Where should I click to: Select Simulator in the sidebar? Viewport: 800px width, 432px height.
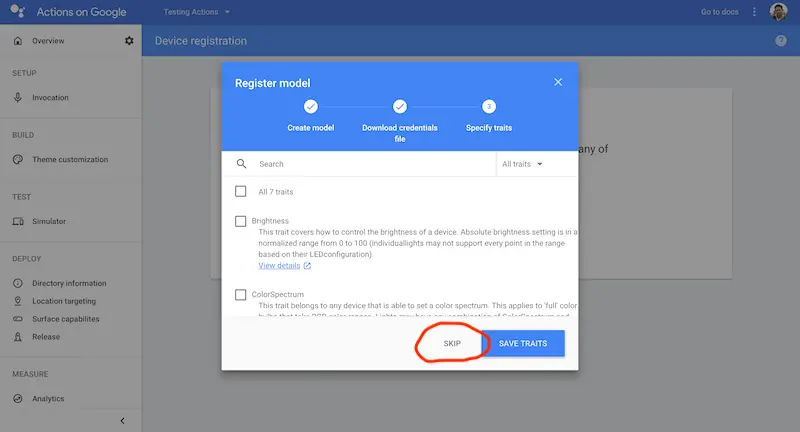point(49,221)
